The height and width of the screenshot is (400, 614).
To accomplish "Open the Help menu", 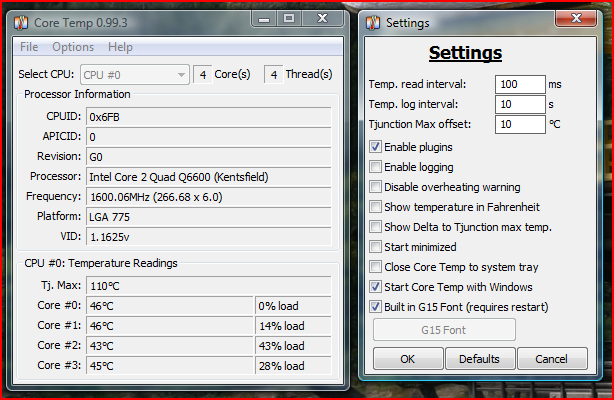I will click(x=120, y=47).
